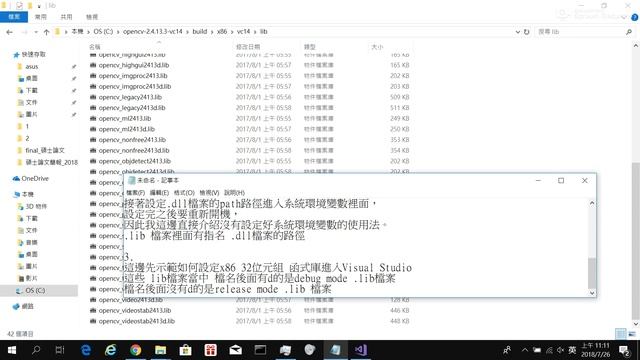Open the command window taskbar icon
The image size is (640, 360).
(x=260, y=350)
